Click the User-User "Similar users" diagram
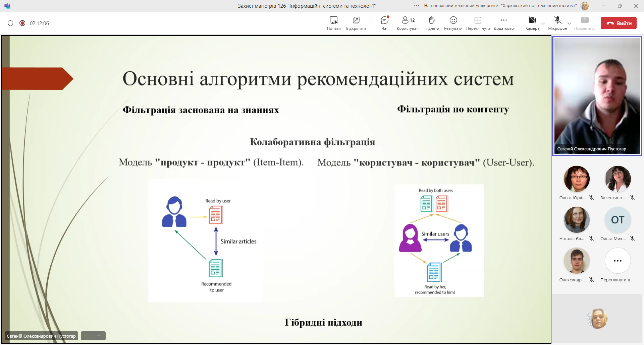The height and width of the screenshot is (345, 644). pos(439,240)
